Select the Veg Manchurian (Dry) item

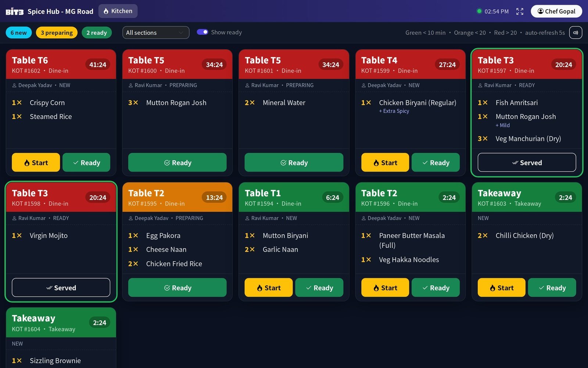tap(528, 139)
